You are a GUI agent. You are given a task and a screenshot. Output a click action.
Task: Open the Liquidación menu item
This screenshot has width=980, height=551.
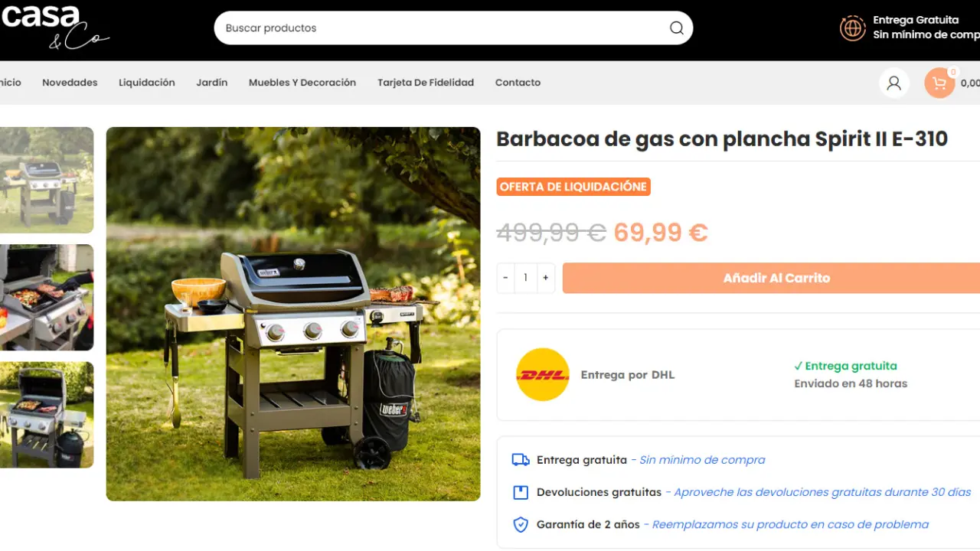[x=147, y=83]
